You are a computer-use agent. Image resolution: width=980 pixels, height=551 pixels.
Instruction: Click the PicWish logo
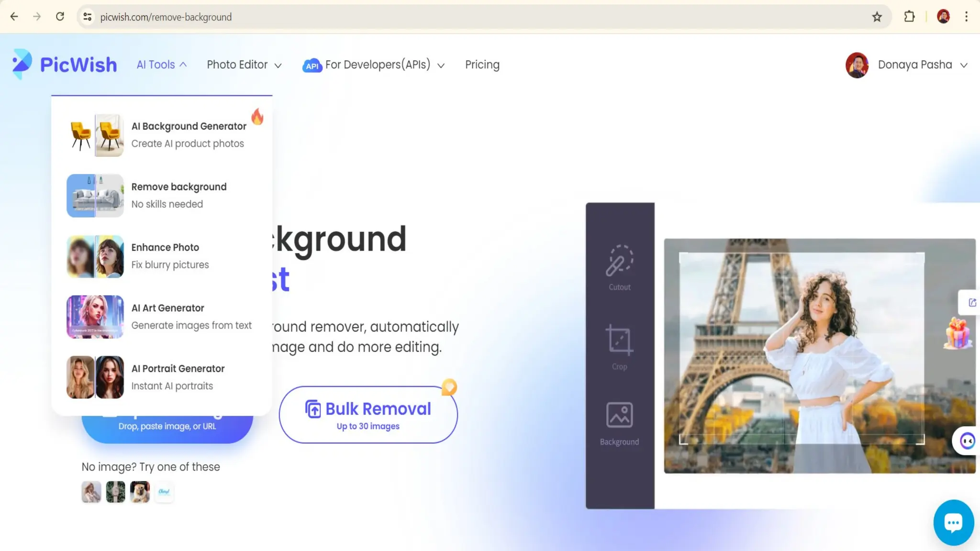65,65
